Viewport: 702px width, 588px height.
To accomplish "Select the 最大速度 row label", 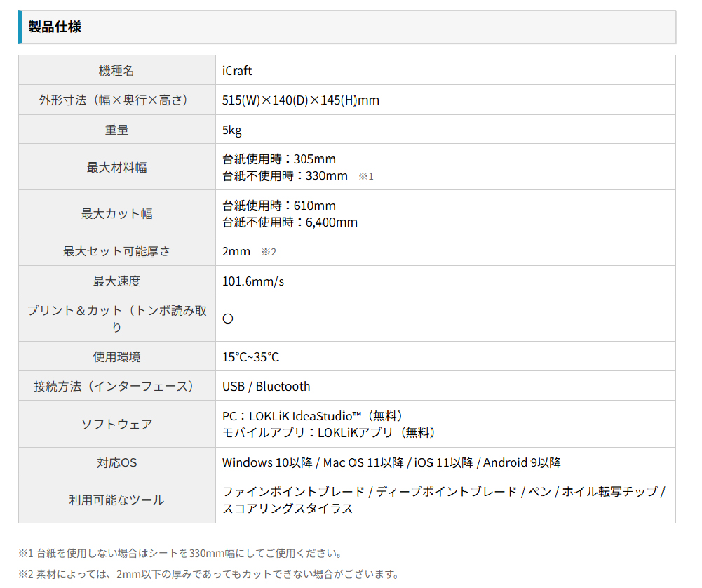I will coord(116,281).
